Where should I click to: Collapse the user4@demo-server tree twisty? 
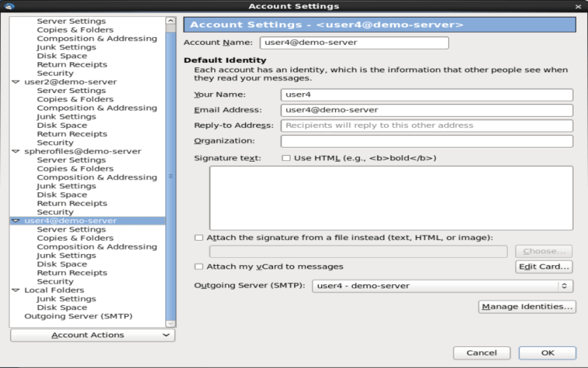(x=16, y=221)
